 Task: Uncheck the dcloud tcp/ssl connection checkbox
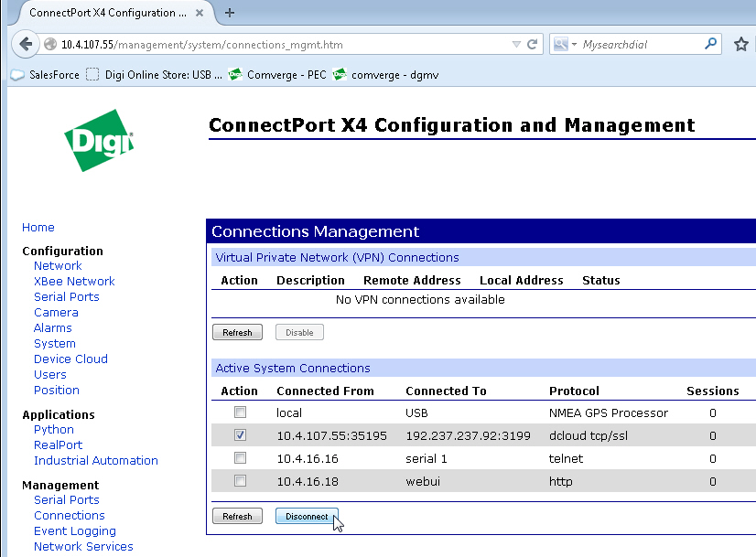click(240, 435)
